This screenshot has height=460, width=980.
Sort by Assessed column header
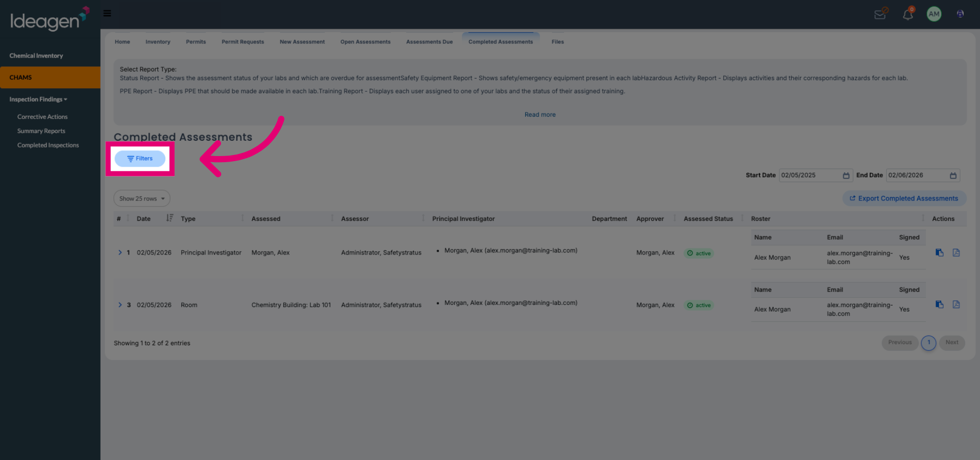(x=266, y=219)
